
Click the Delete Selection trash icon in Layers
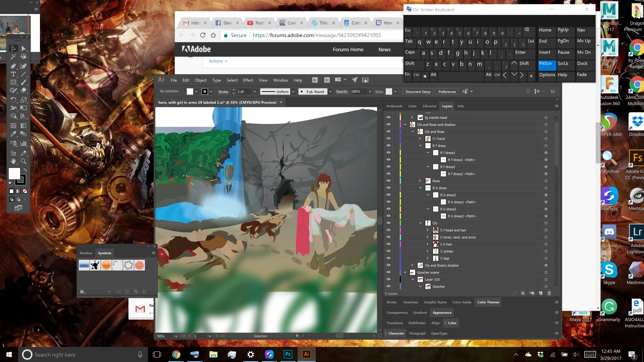coord(549,293)
